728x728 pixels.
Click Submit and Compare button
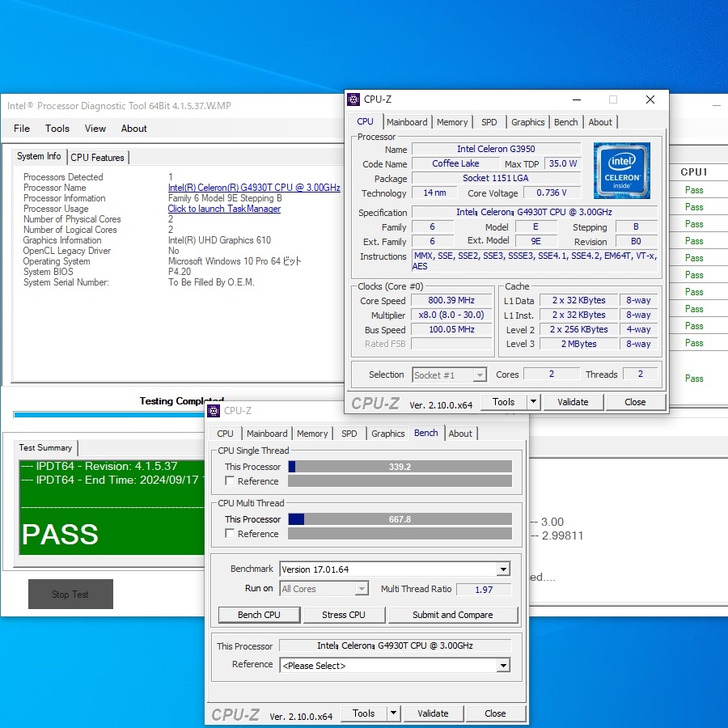(x=452, y=615)
